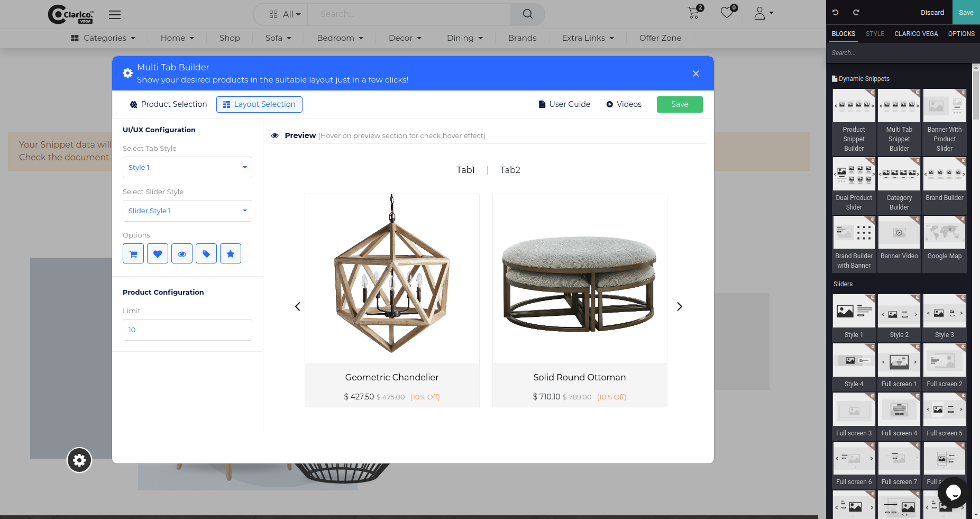Viewport: 980px width, 519px height.
Task: Click the redo icon in editor bar
Action: click(856, 12)
